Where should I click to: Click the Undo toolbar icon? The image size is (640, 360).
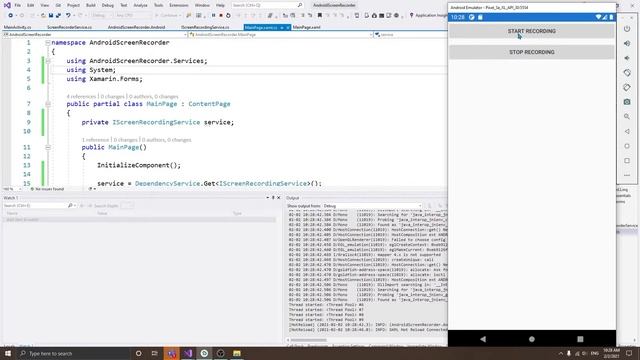68,16
